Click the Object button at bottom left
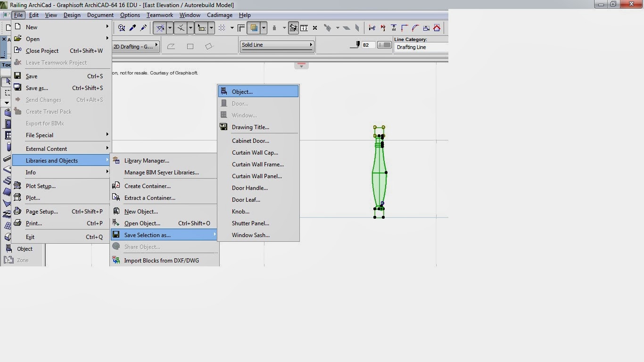Viewport: 644px width, 362px height. [x=24, y=248]
